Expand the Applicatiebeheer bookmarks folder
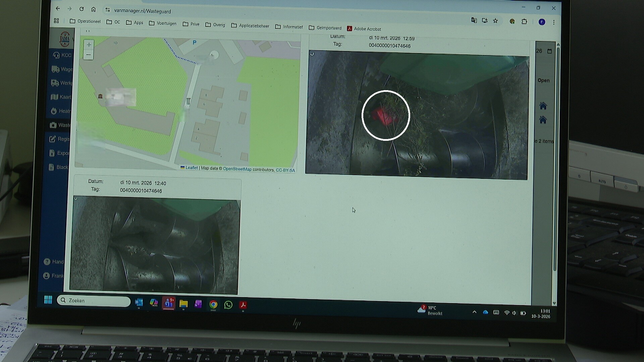This screenshot has height=362, width=644. [x=250, y=26]
